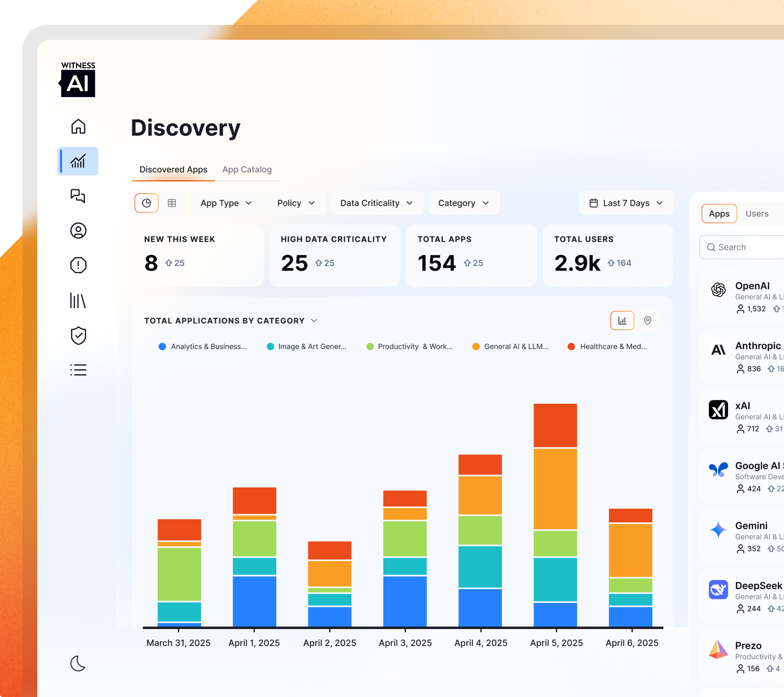Open the Policy filter dropdown
This screenshot has width=784, height=697.
pyautogui.click(x=296, y=203)
